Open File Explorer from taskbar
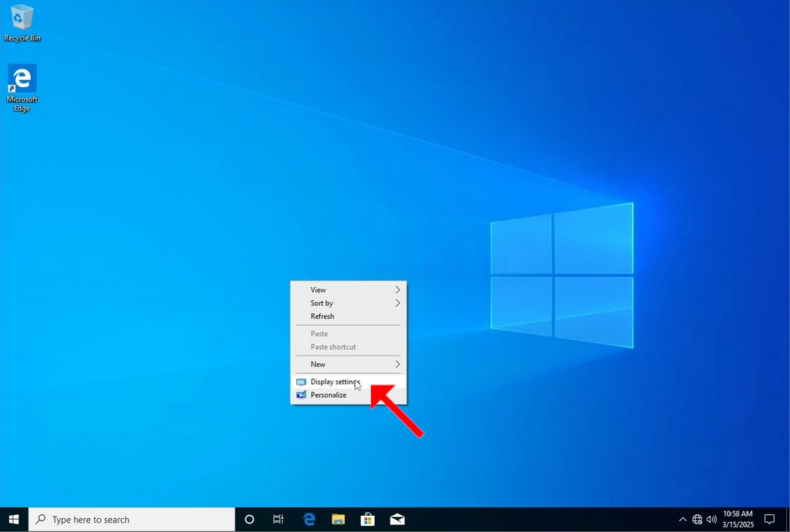Image resolution: width=790 pixels, height=532 pixels. (338, 520)
